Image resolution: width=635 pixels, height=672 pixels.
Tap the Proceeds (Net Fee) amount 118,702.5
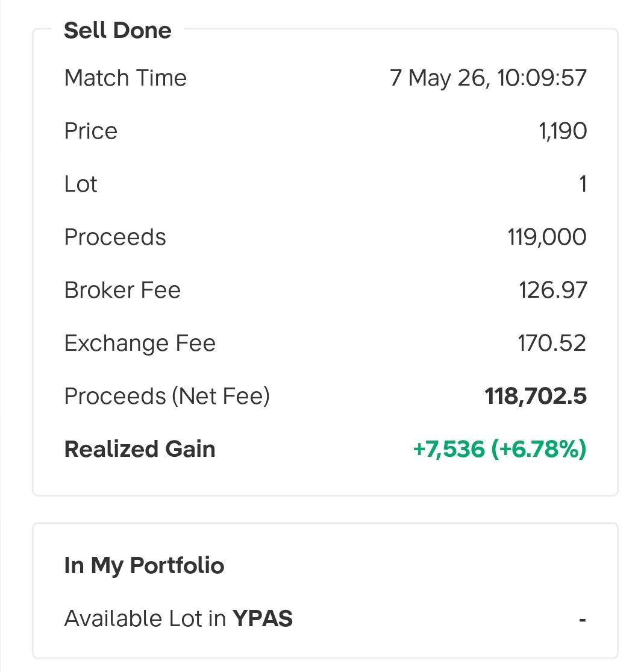pyautogui.click(x=536, y=396)
